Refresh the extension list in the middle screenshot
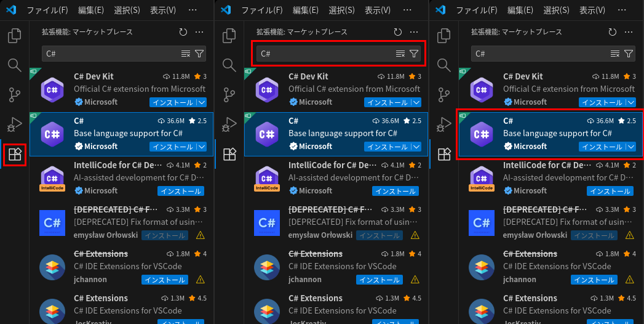 [397, 32]
